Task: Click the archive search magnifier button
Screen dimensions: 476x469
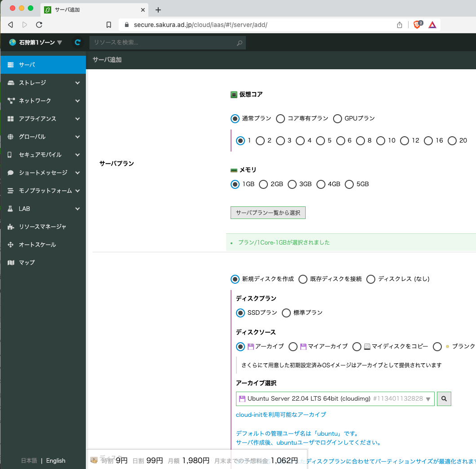Action: click(444, 398)
